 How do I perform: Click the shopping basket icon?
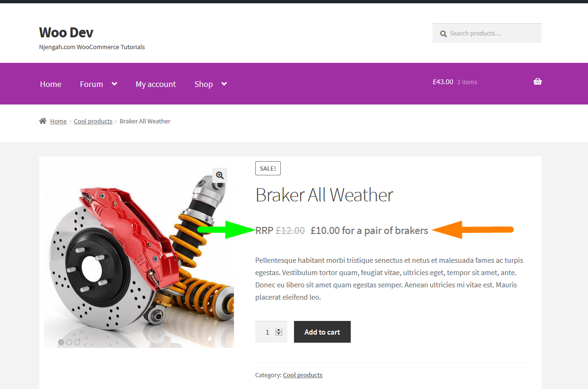[537, 81]
